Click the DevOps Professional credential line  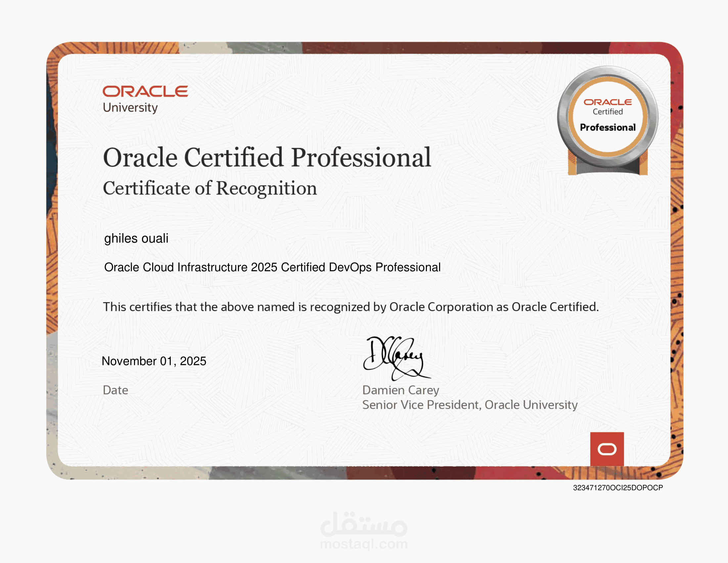click(273, 267)
